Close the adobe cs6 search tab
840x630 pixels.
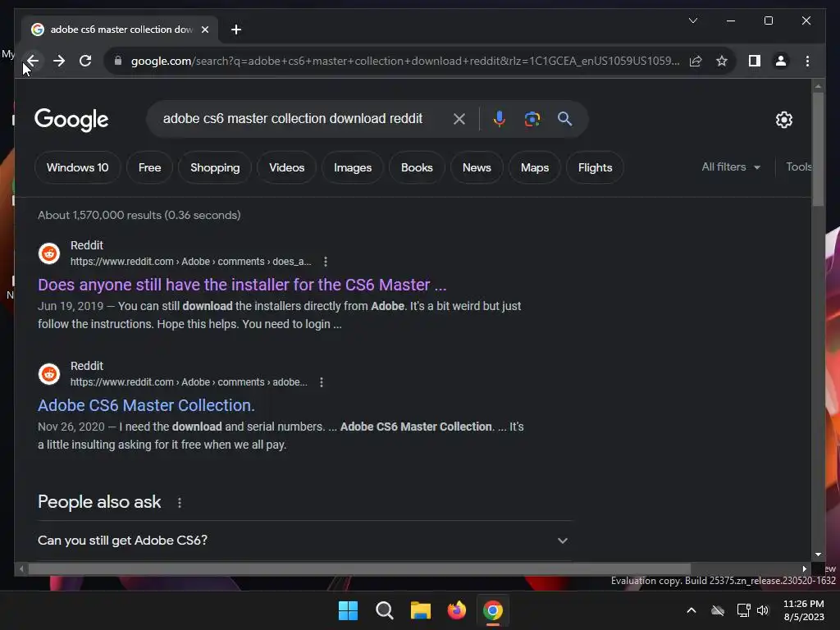click(204, 30)
